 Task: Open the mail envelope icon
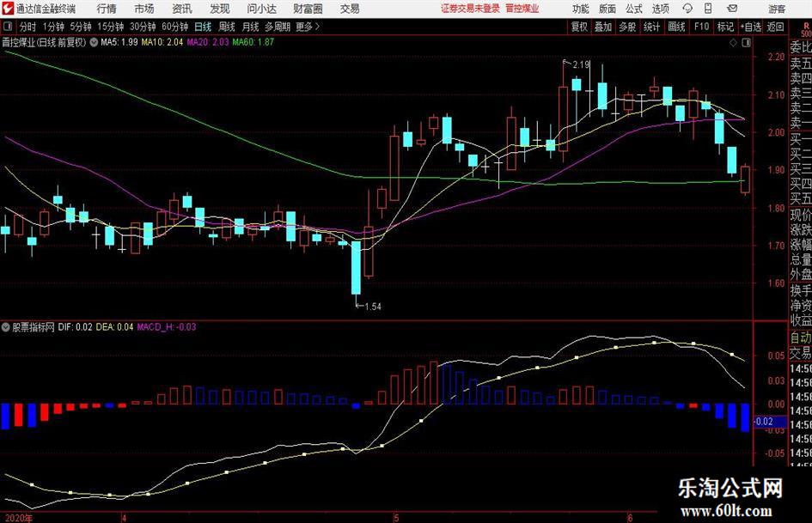pyautogui.click(x=732, y=9)
